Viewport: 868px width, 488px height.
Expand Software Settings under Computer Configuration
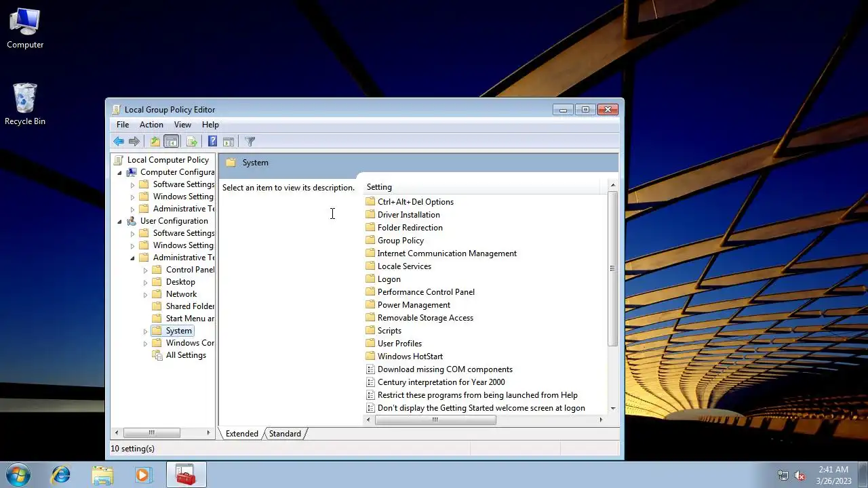click(132, 184)
